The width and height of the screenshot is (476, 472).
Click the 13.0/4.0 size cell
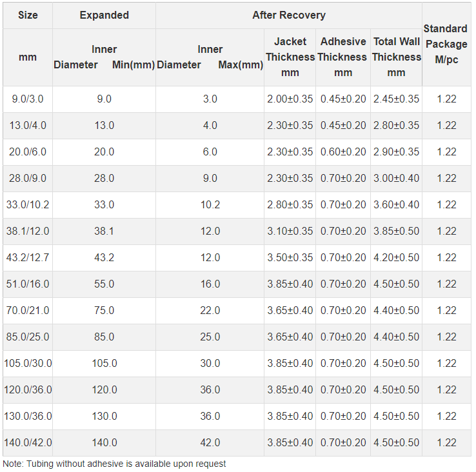point(28,125)
